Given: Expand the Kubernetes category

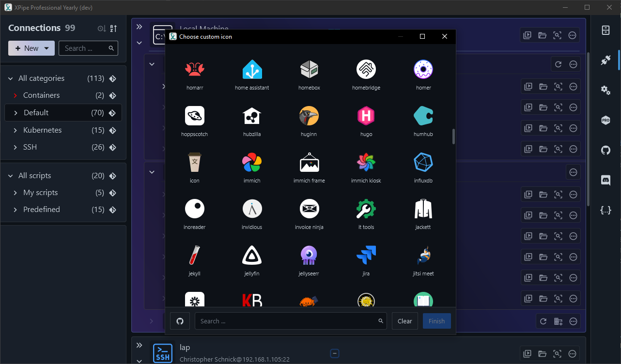Looking at the screenshot, I should pos(16,130).
